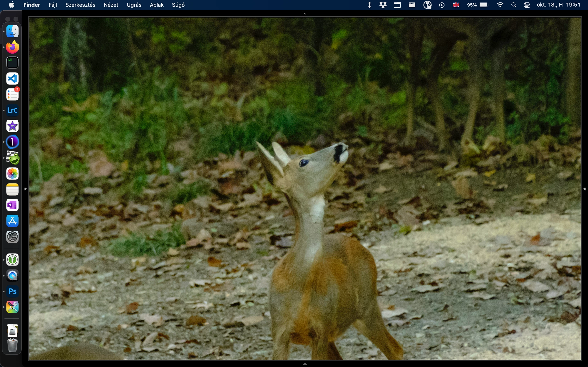588x367 pixels.
Task: Show the bottom filmstrip panel arrow
Action: click(x=305, y=364)
